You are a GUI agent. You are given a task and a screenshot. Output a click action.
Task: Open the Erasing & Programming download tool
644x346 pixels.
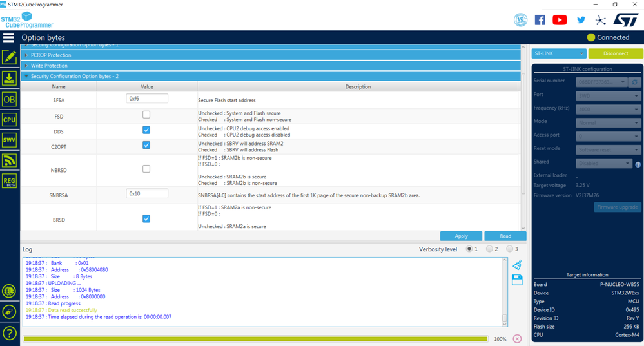click(x=10, y=78)
